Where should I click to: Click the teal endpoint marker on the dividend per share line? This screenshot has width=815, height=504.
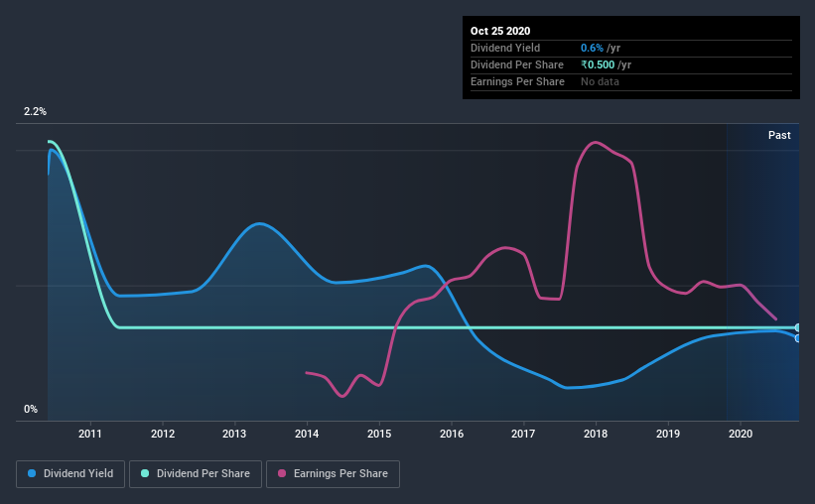click(x=798, y=327)
